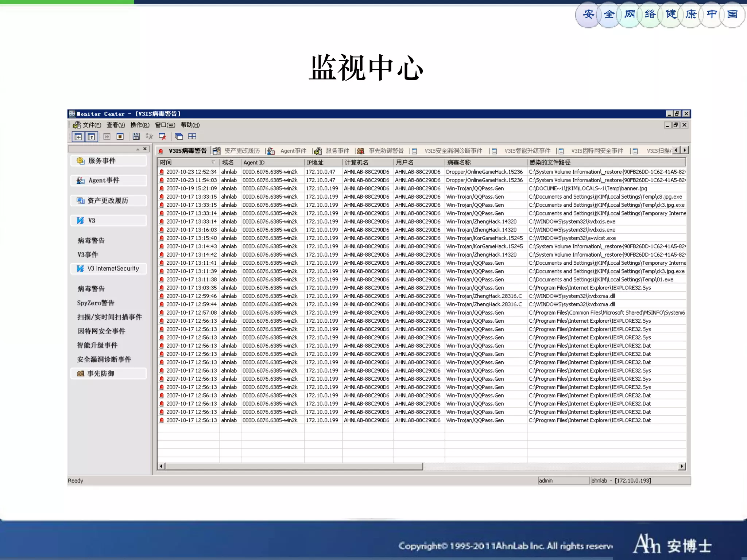Click the V3 InternetSecurity sidebar button
The image size is (747, 560).
pyautogui.click(x=109, y=269)
